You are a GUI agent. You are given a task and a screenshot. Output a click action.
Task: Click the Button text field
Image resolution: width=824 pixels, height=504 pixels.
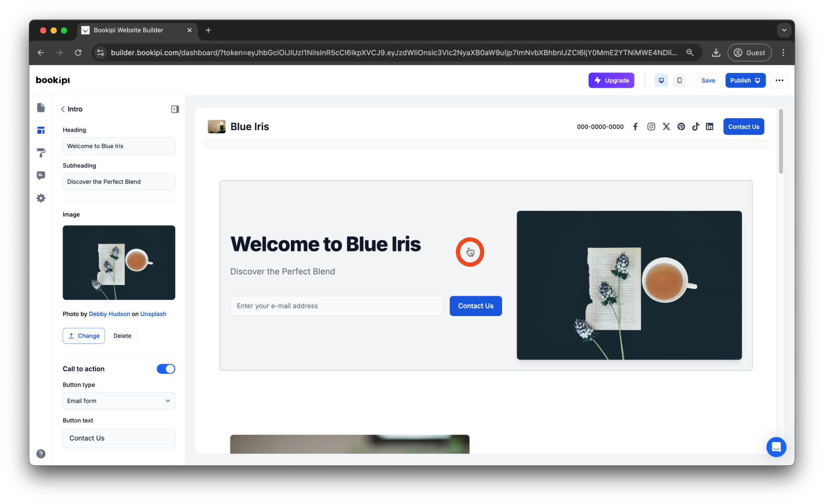119,438
